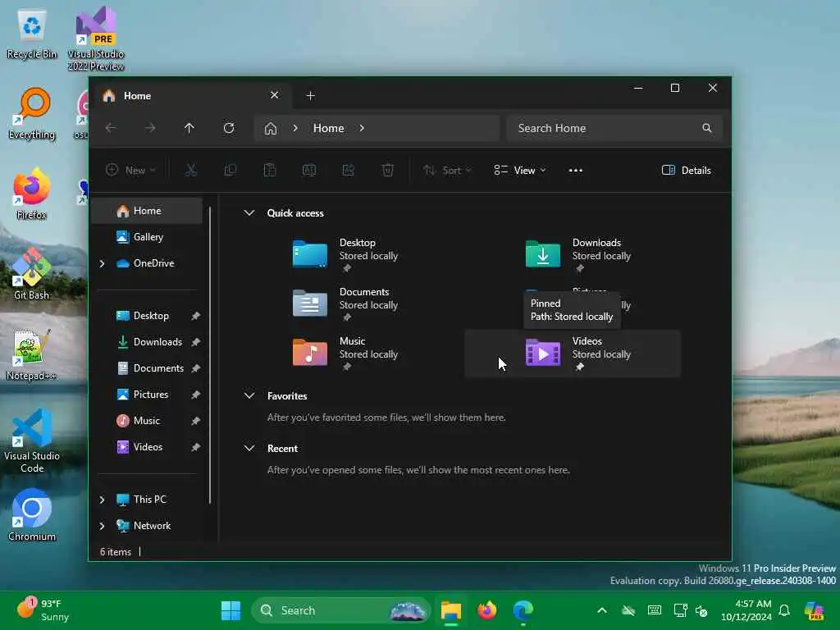Image resolution: width=840 pixels, height=630 pixels.
Task: Unpin Documents from sidebar pin icon
Action: point(195,368)
